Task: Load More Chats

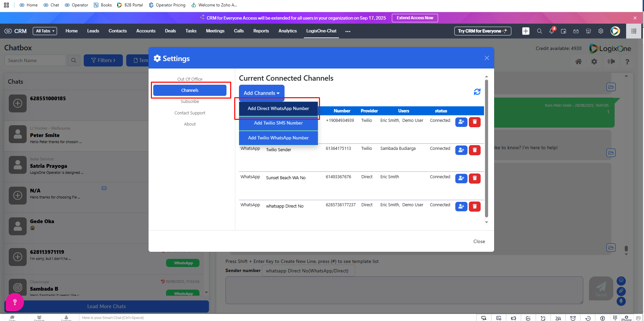Action: click(107, 306)
